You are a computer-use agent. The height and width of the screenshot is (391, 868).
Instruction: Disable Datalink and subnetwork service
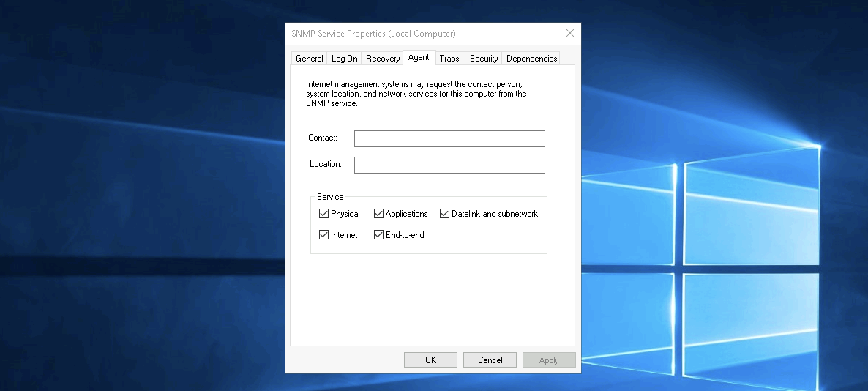[x=445, y=213]
